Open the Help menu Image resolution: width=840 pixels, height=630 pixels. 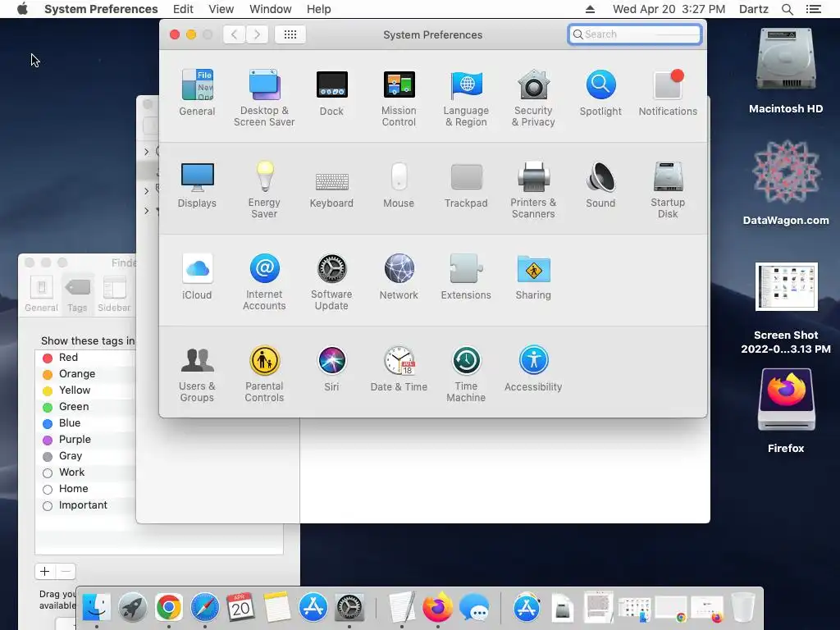point(319,9)
